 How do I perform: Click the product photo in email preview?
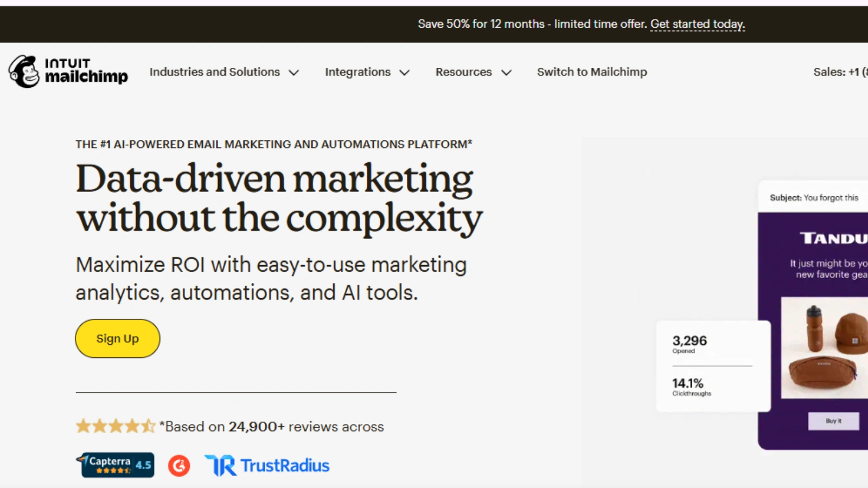pyautogui.click(x=825, y=348)
